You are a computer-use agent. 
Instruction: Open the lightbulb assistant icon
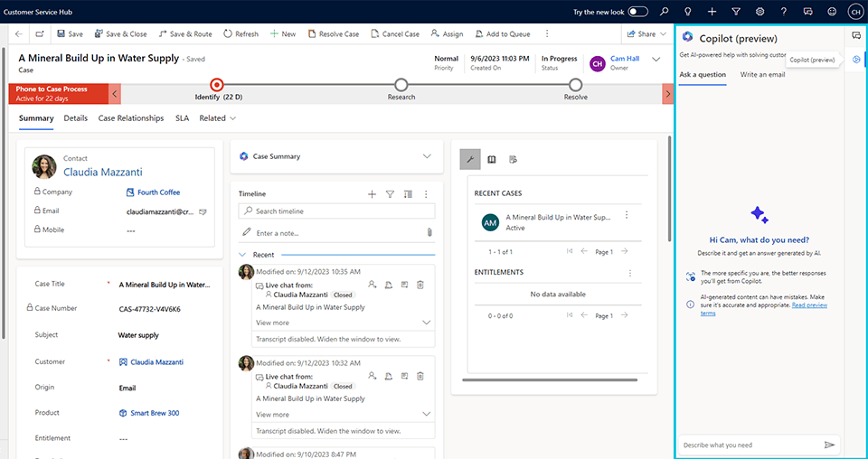689,12
